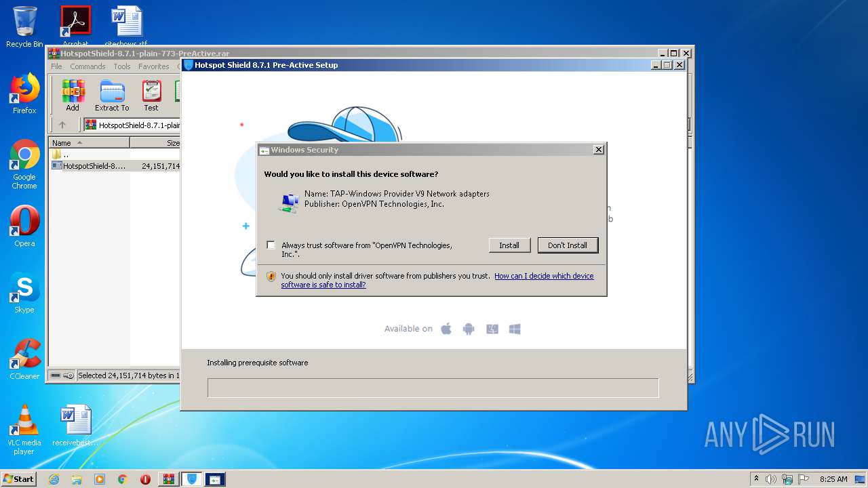Show hidden system tray icons
This screenshot has height=488, width=868.
tap(756, 479)
